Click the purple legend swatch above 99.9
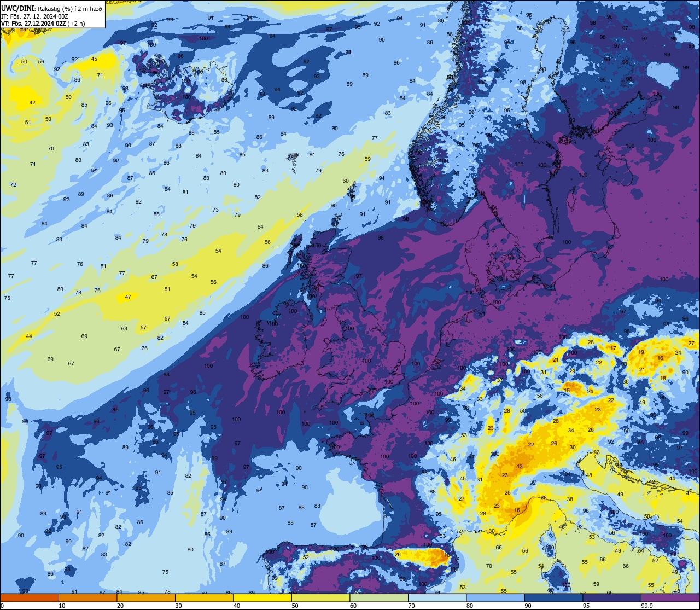The height and width of the screenshot is (610, 700). [670, 598]
